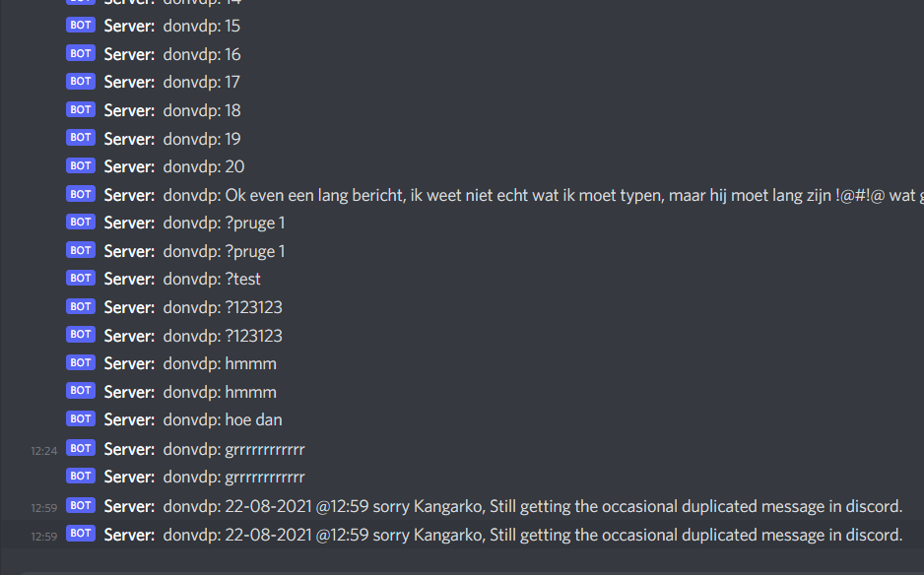This screenshot has width=924, height=575.
Task: Click the BOT badge on the last 12:59 message
Action: click(x=80, y=534)
